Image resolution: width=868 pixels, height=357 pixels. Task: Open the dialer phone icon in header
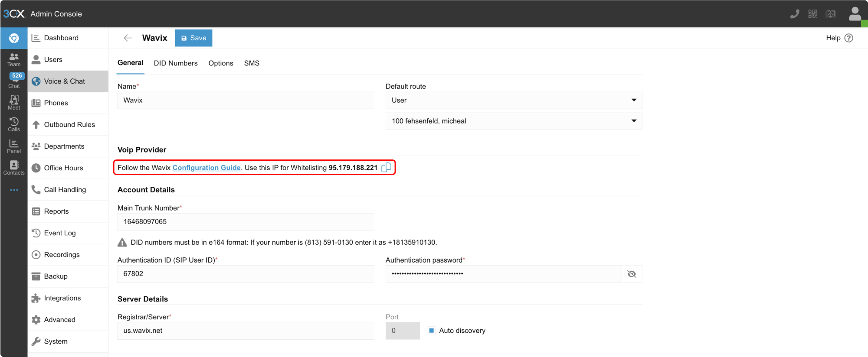(x=794, y=14)
